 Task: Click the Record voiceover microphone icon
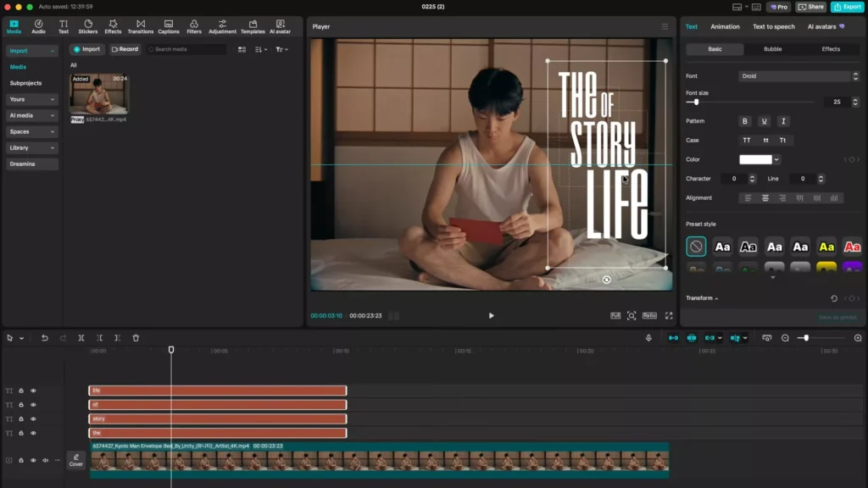649,337
